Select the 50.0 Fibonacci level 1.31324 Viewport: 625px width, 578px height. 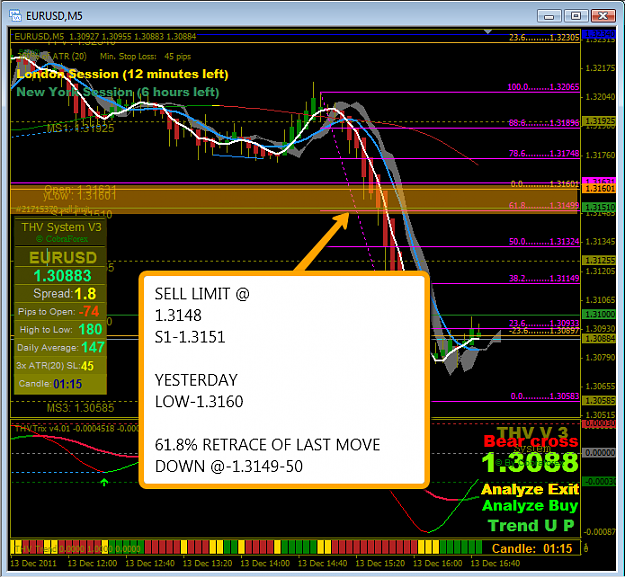544,242
